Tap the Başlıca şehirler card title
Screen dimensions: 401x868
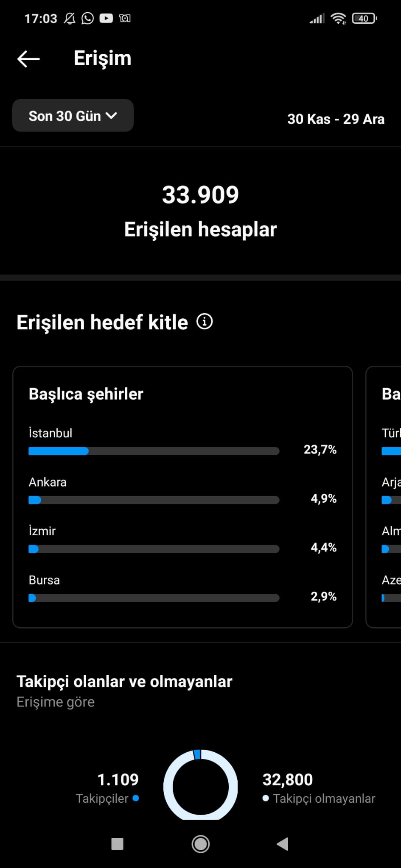coord(86,394)
